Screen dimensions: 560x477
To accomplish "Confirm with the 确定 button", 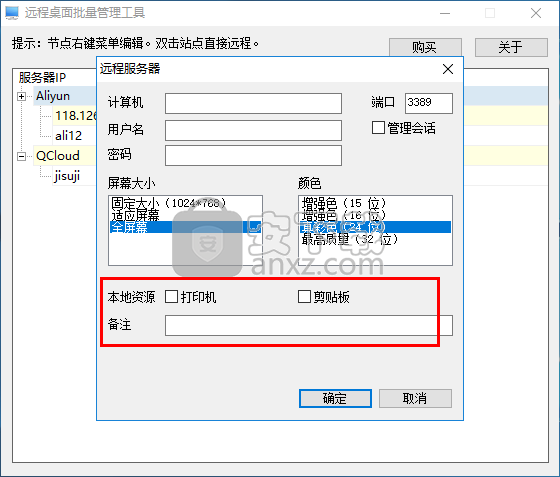I will click(x=335, y=398).
